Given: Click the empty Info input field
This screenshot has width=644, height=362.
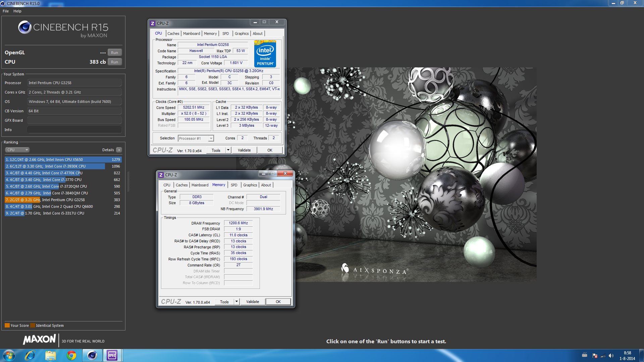Looking at the screenshot, I should [x=74, y=130].
